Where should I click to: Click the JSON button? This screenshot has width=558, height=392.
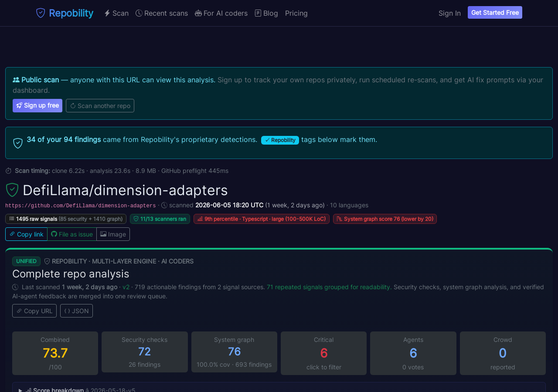pos(76,311)
